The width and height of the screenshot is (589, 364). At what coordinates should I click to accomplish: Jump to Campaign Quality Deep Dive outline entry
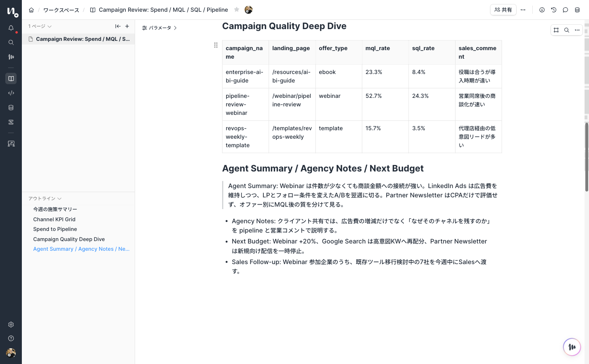click(69, 239)
